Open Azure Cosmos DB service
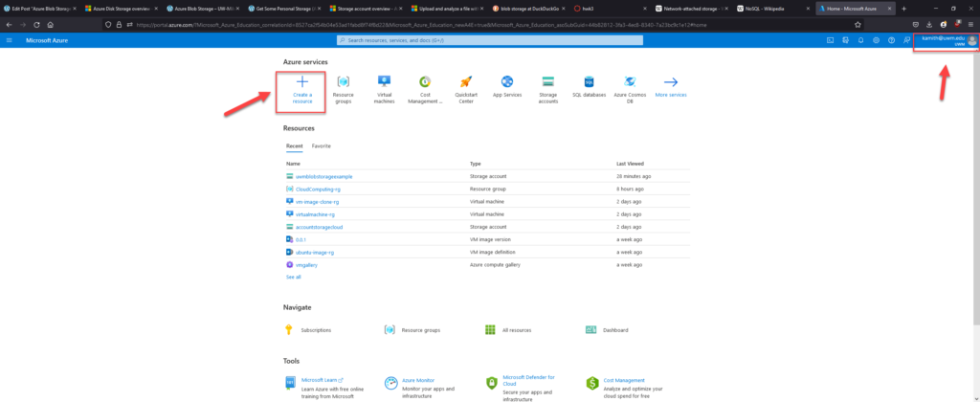 630,89
